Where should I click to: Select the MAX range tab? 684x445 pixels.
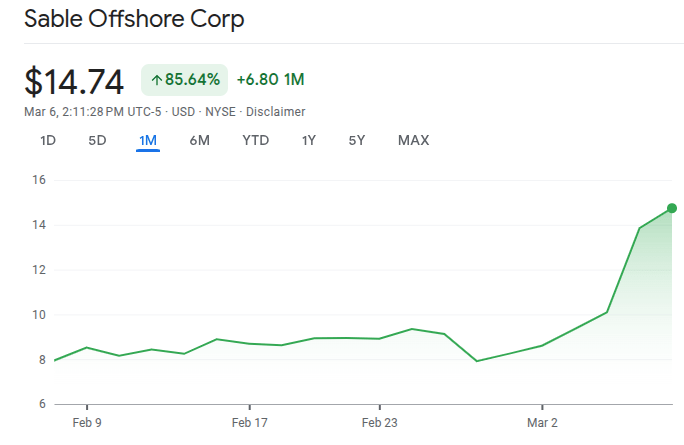click(413, 140)
